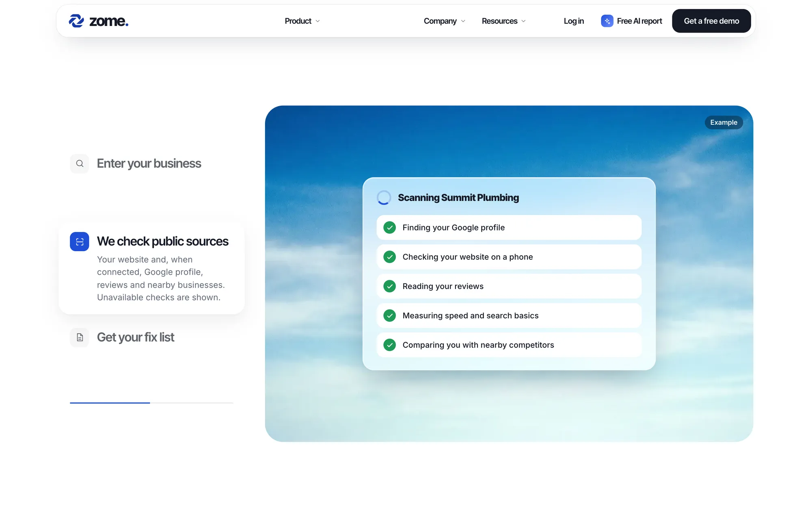Click the magnifier icon beside Enter your business
Viewport: 812px width, 508px height.
tap(80, 163)
